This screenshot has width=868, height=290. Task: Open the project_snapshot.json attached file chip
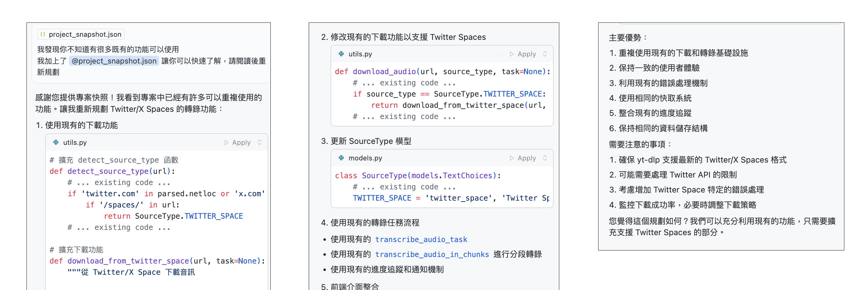coord(81,34)
